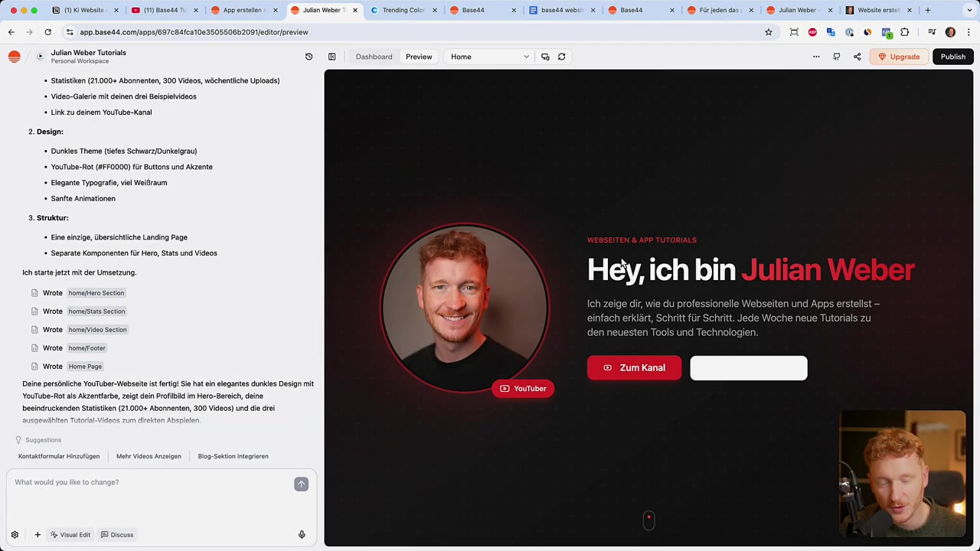
Task: Select Kontaktformular Hinzufügen suggestion
Action: click(x=59, y=456)
